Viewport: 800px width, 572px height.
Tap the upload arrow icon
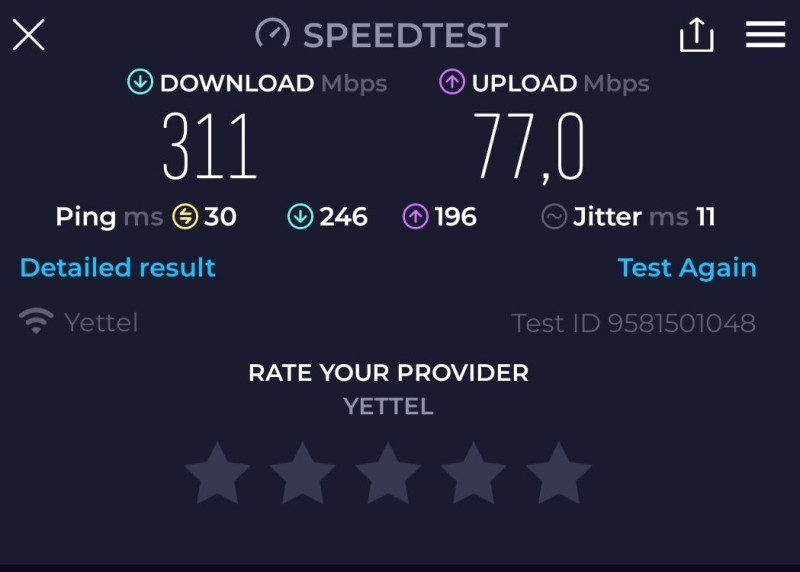tap(452, 82)
